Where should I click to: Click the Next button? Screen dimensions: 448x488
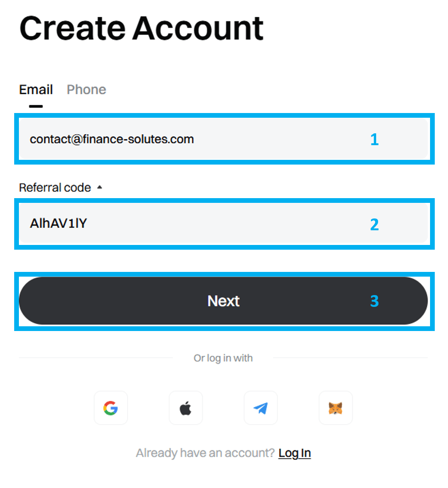tap(224, 301)
